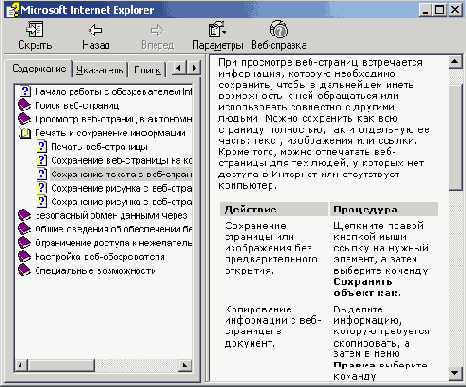Click book icon beside Поиск веб-страниц
The width and height of the screenshot is (466, 387).
pyautogui.click(x=24, y=105)
